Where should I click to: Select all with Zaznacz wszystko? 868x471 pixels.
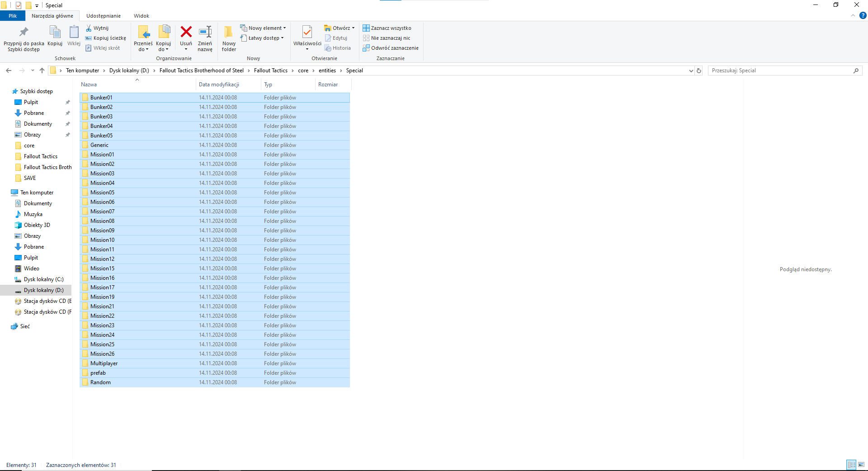coord(387,28)
